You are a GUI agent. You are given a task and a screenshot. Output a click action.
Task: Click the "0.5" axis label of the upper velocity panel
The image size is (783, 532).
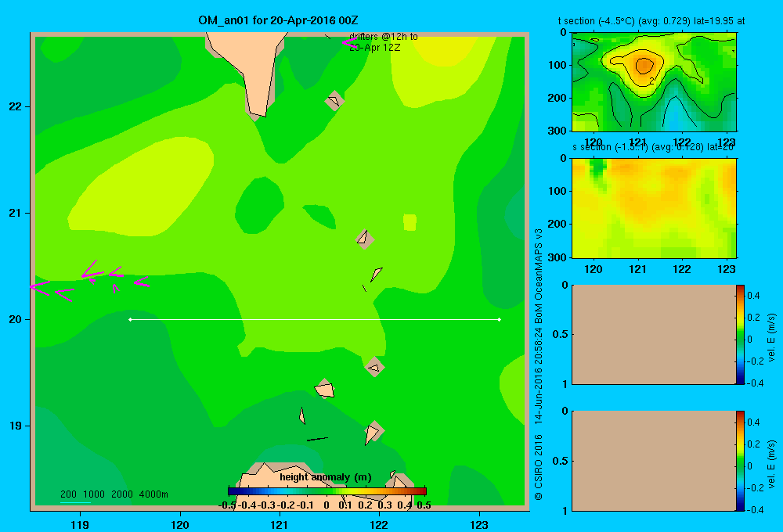pyautogui.click(x=561, y=334)
